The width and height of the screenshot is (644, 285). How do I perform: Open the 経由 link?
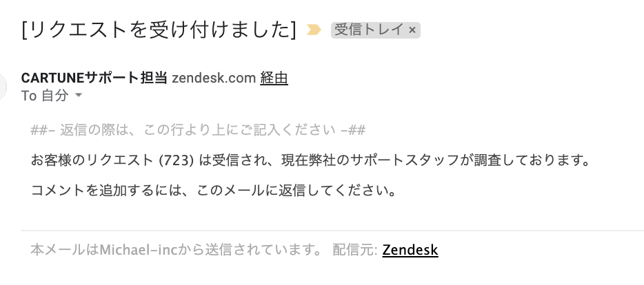[274, 78]
